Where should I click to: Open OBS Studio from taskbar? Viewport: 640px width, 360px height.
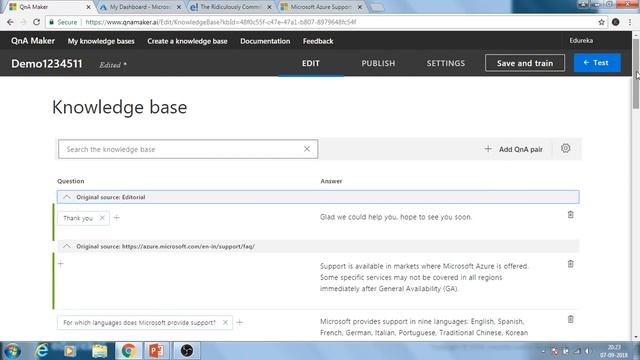(187, 351)
